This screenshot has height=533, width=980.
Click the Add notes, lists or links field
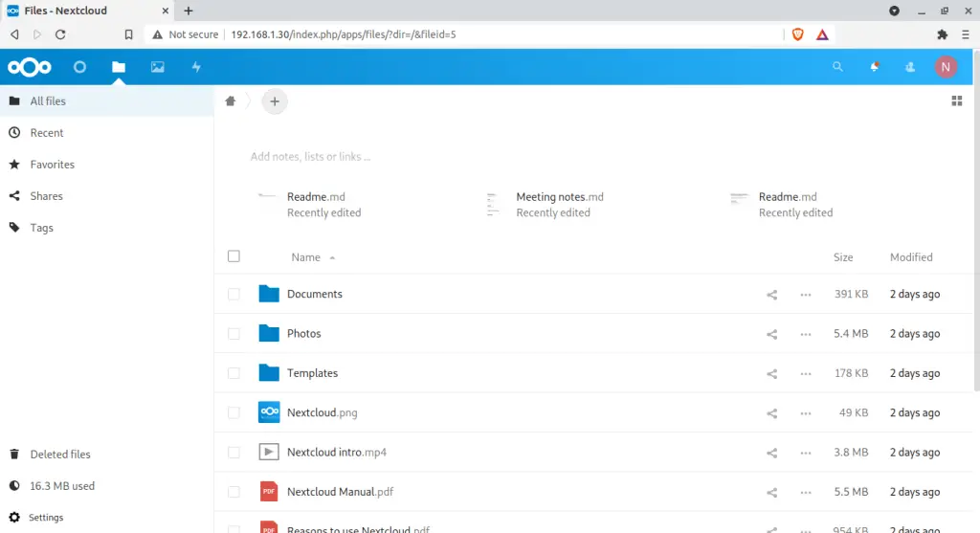click(311, 156)
